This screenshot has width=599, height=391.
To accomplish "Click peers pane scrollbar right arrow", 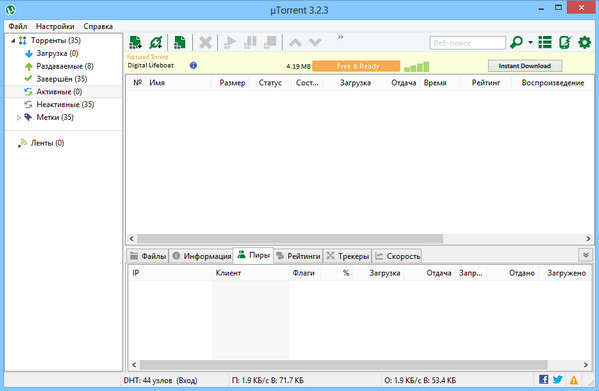I will point(586,365).
